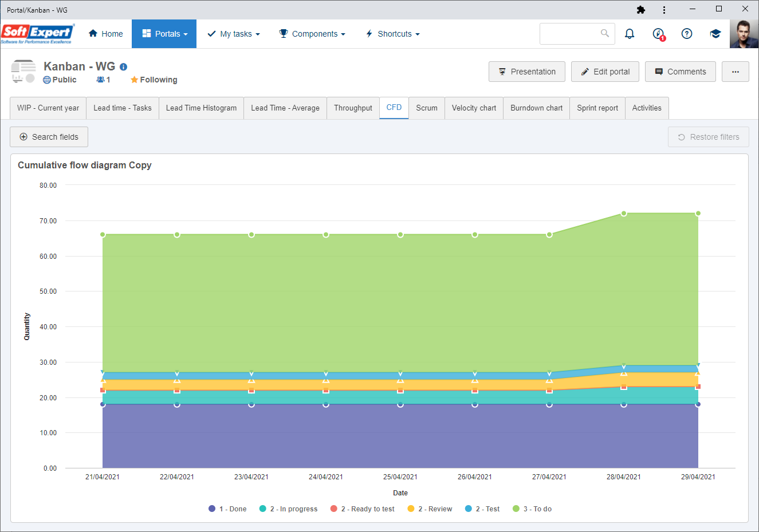Switch to Burndown chart tab
The height and width of the screenshot is (532, 759).
[536, 108]
